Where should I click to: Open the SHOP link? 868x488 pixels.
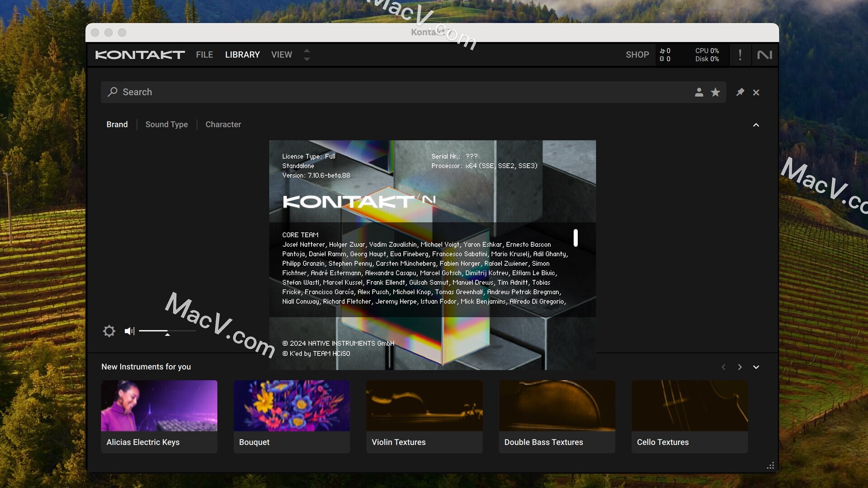[x=637, y=55]
